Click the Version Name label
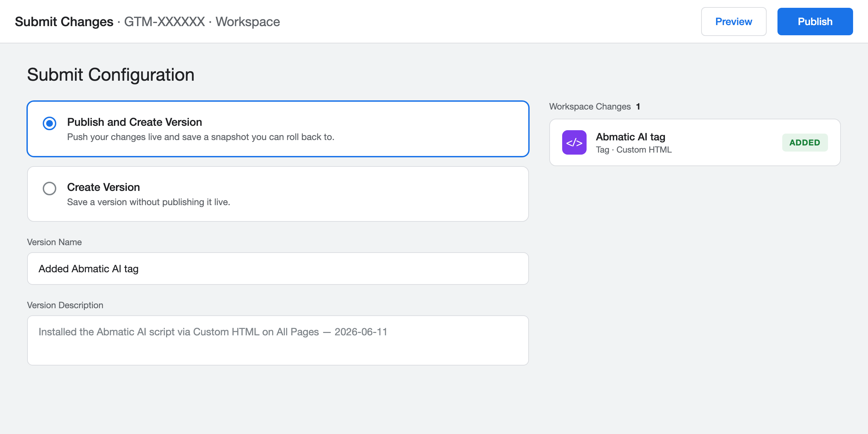 click(54, 242)
